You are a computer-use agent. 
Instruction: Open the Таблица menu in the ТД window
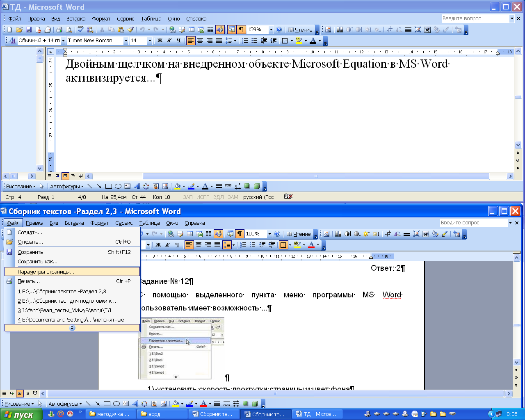(x=151, y=18)
